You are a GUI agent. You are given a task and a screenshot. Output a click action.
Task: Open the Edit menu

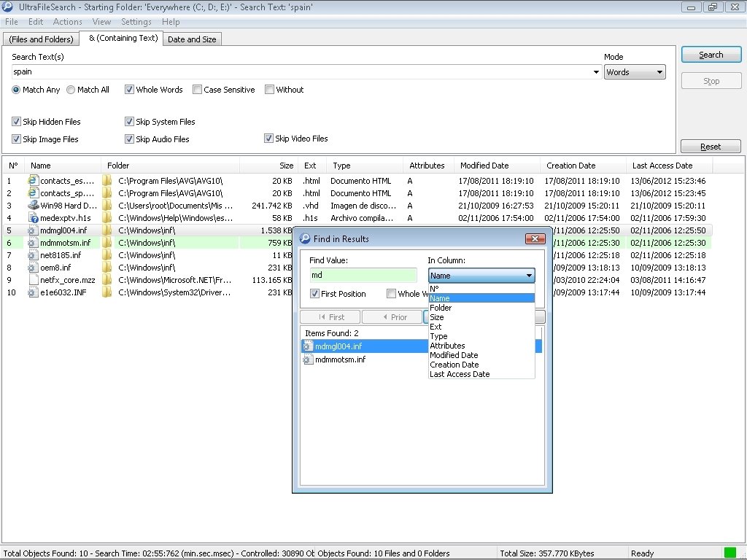pos(36,22)
